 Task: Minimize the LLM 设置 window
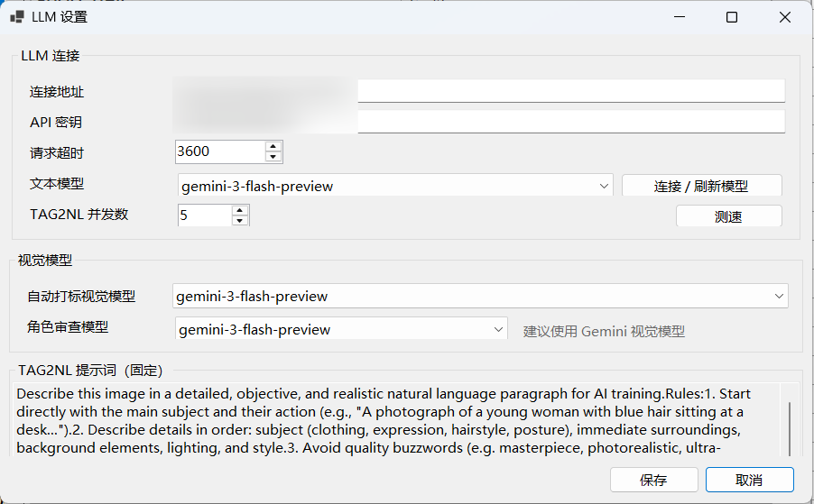click(x=680, y=17)
